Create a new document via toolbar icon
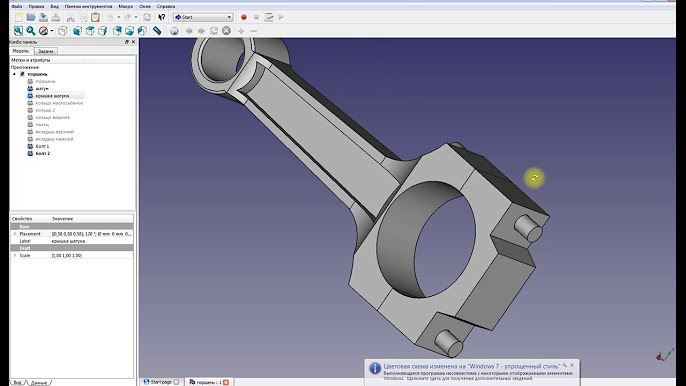This screenshot has width=686, height=386. point(18,17)
